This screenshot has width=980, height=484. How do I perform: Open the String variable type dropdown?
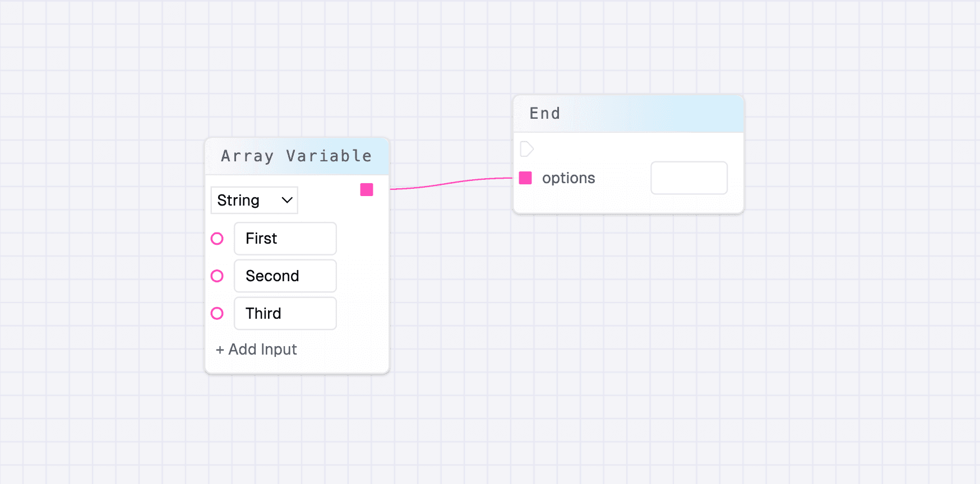(254, 200)
